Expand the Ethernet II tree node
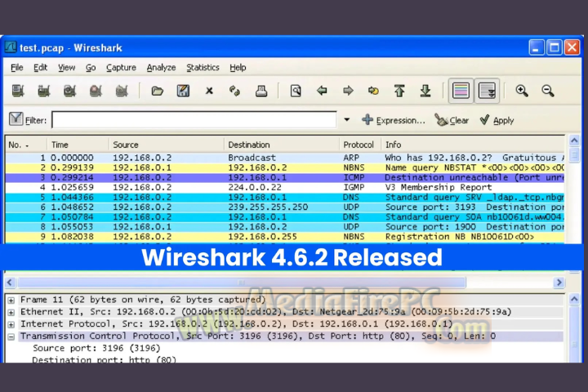Screen dimensions: 588x392 tap(11, 312)
